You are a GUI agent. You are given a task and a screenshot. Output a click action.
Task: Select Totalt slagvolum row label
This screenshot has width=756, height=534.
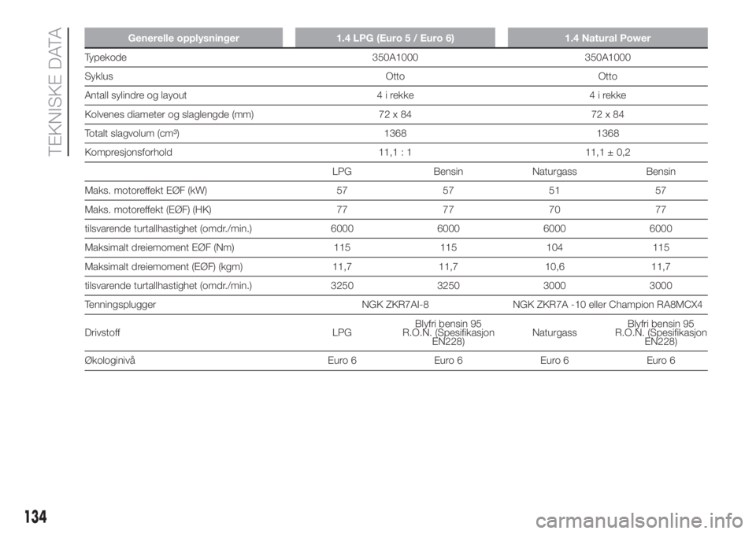pos(132,134)
